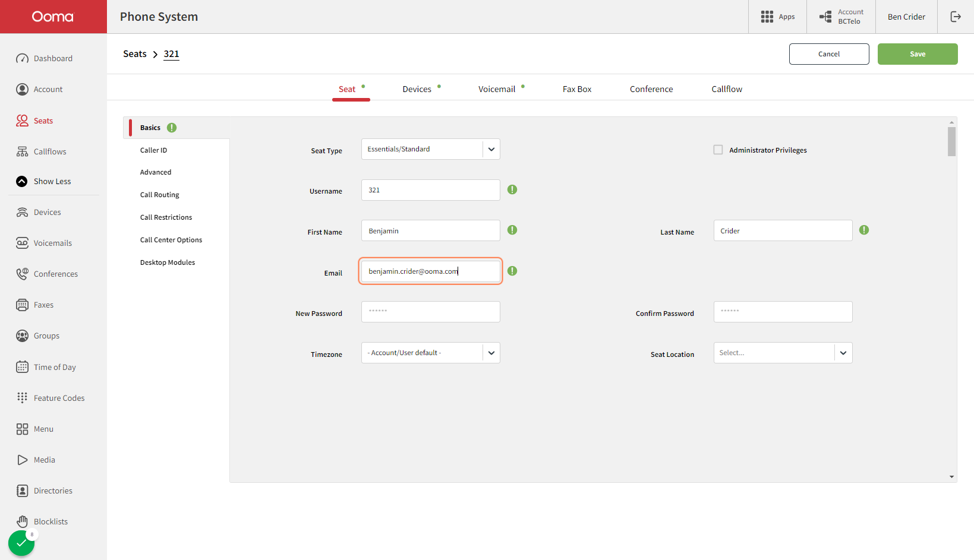Select Call Routing section
This screenshot has width=974, height=560.
click(x=160, y=195)
